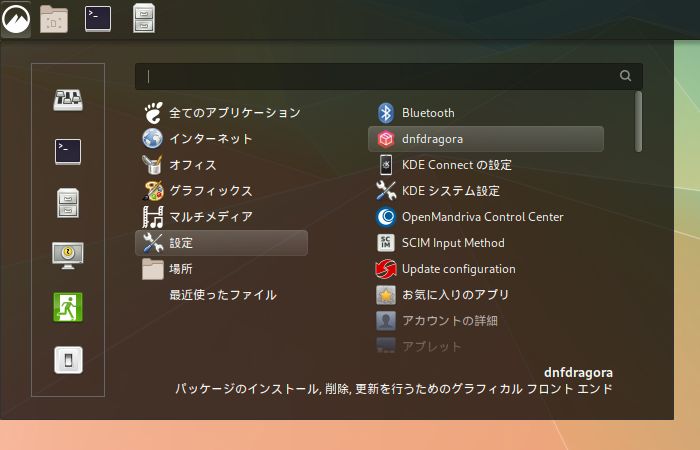Click the SCIM input method icon
Image resolution: width=700 pixels, height=450 pixels.
pyautogui.click(x=386, y=243)
